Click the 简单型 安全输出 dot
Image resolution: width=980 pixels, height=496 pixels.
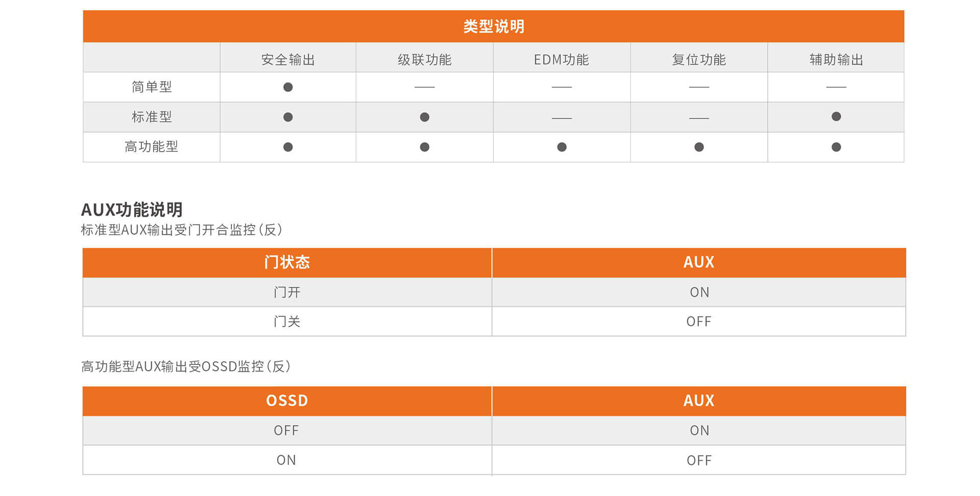pyautogui.click(x=288, y=87)
